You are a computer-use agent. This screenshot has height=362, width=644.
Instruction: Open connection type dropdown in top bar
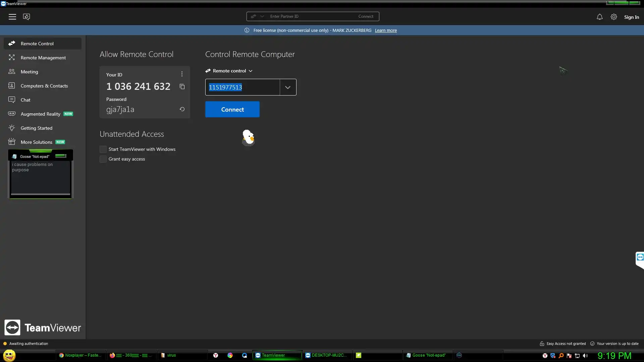262,16
